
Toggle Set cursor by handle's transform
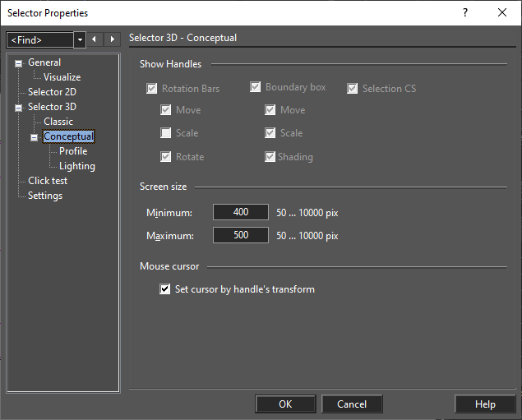pos(164,288)
